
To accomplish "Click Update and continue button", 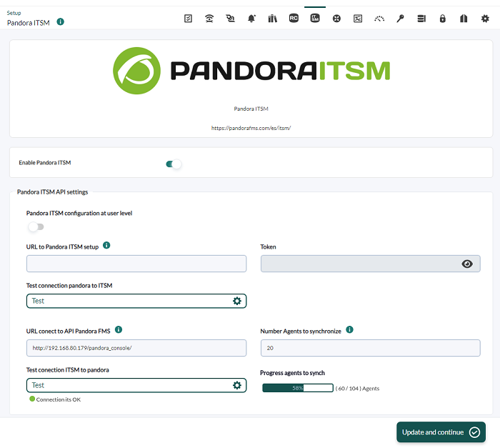I will 441,432.
